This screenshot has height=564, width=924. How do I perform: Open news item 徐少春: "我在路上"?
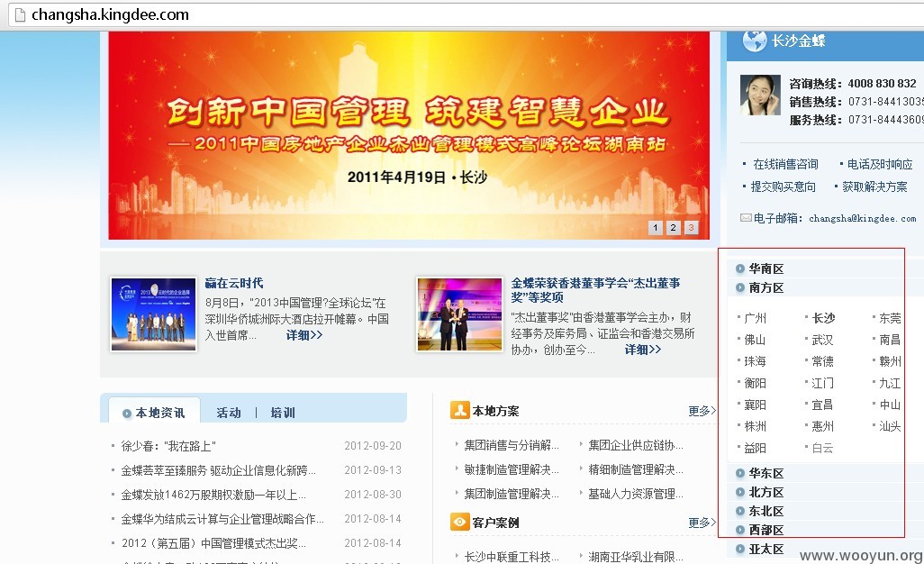(x=168, y=446)
